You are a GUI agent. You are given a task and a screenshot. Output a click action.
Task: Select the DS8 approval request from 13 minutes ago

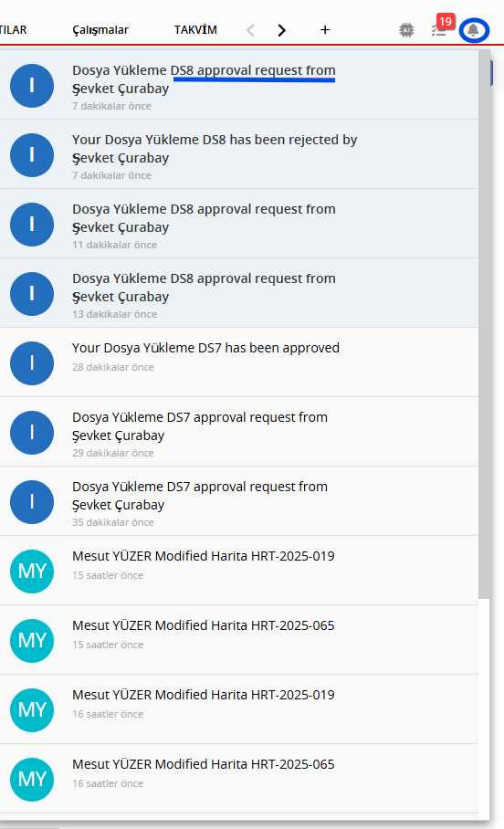pyautogui.click(x=239, y=293)
